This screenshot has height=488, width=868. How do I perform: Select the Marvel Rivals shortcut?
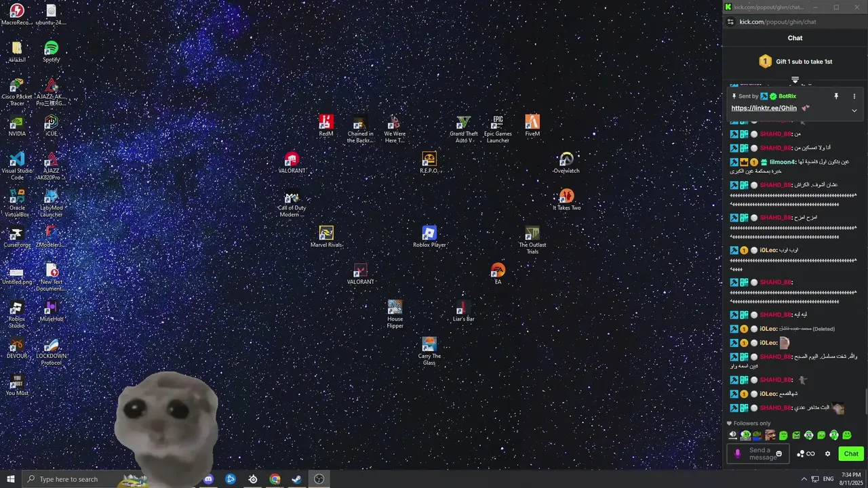pos(326,237)
